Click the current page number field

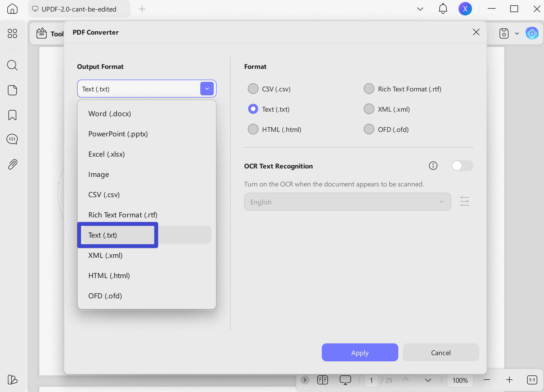point(371,380)
